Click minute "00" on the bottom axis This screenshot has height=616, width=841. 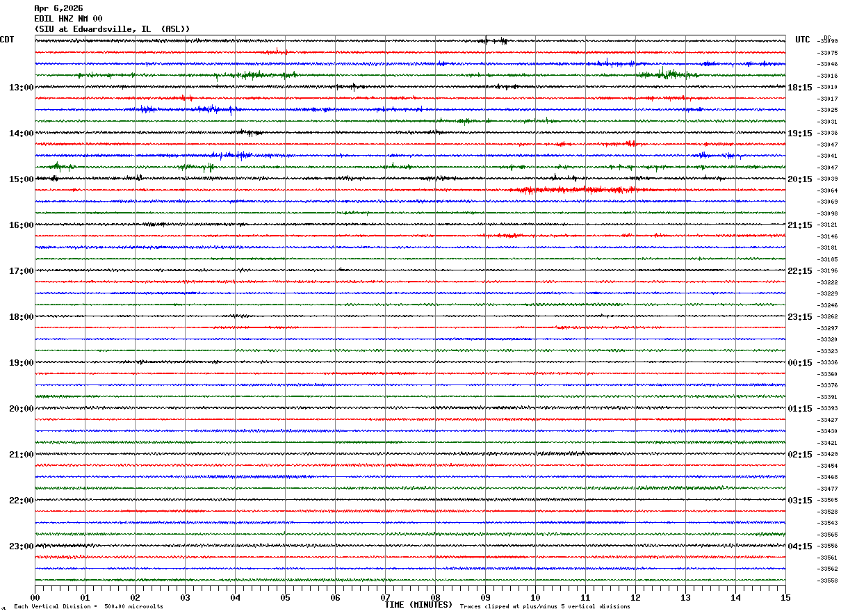coord(35,597)
